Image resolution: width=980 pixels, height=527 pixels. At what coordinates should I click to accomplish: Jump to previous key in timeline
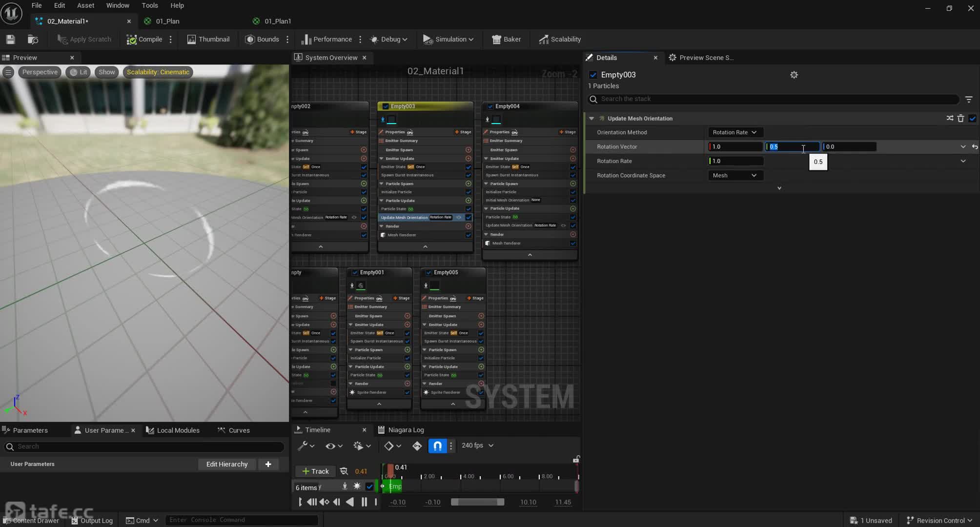point(324,502)
